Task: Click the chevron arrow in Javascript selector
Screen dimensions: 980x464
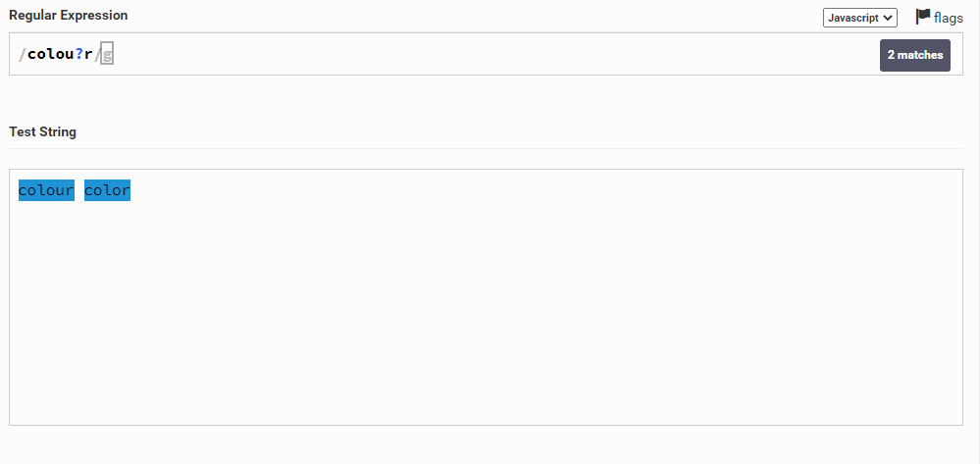Action: [x=888, y=18]
